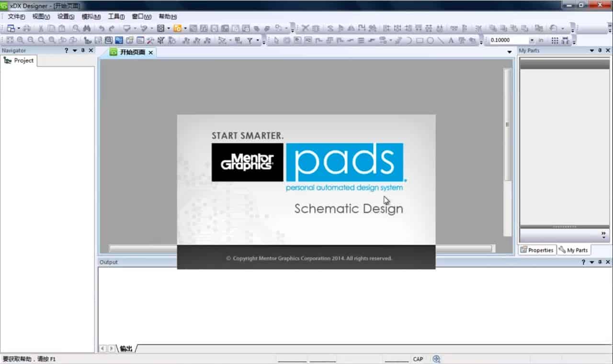
Task: Open the document tab list arrow
Action: point(510,52)
